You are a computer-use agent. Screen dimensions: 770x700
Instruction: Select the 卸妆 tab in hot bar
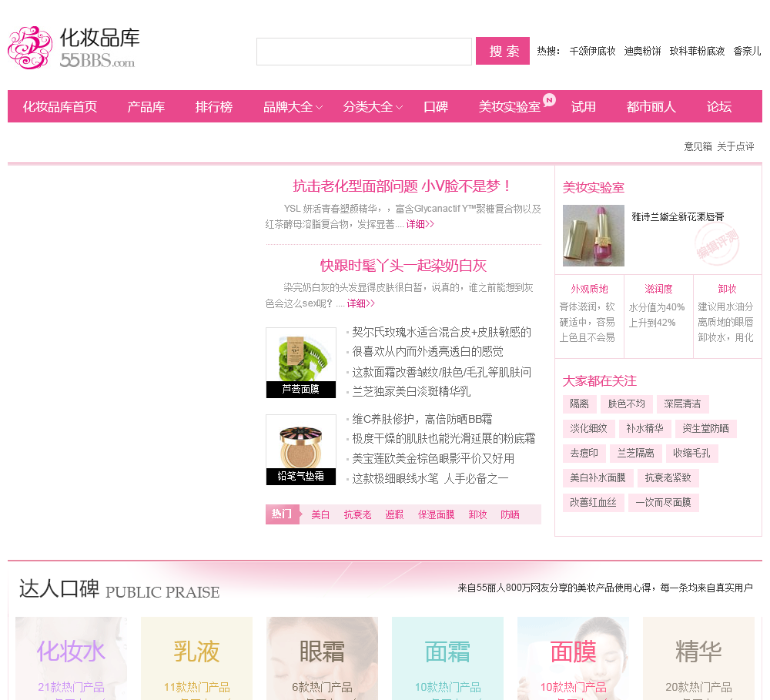point(477,514)
